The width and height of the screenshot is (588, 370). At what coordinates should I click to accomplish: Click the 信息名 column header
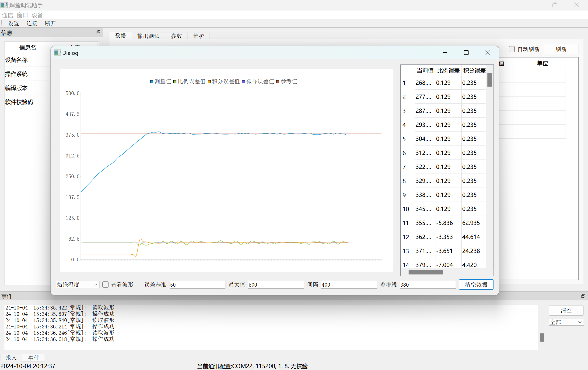tap(28, 47)
